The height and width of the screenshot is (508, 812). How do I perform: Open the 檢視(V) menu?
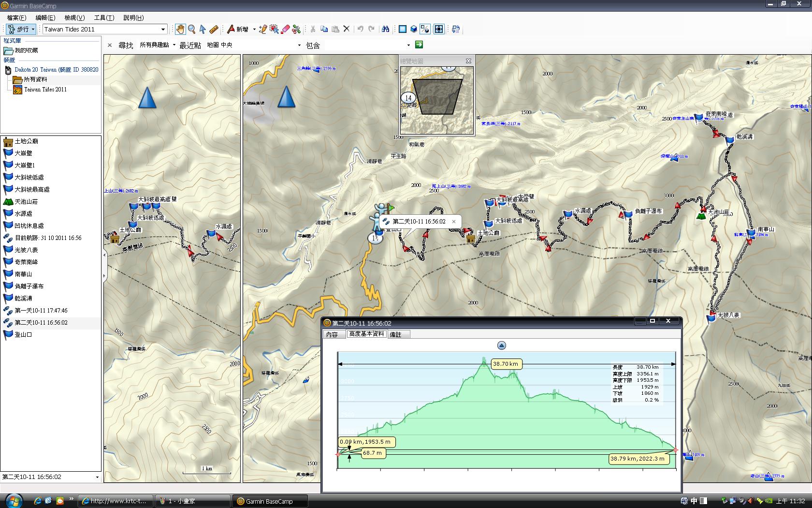coord(74,17)
